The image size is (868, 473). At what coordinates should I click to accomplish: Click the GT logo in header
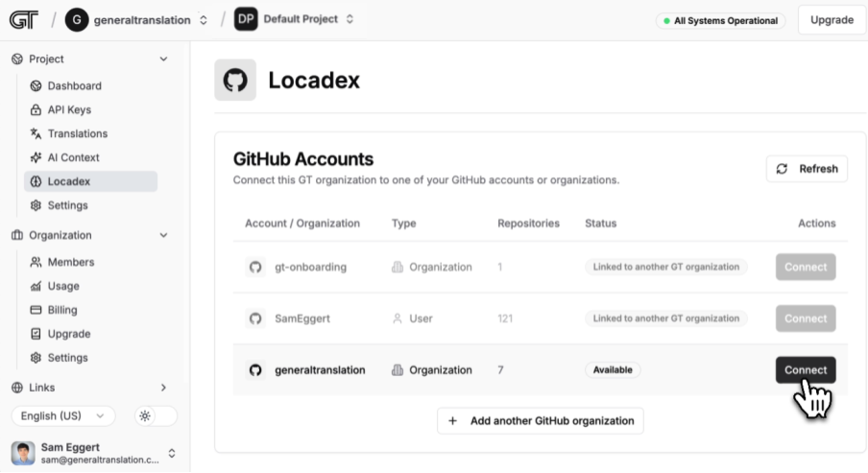click(24, 20)
